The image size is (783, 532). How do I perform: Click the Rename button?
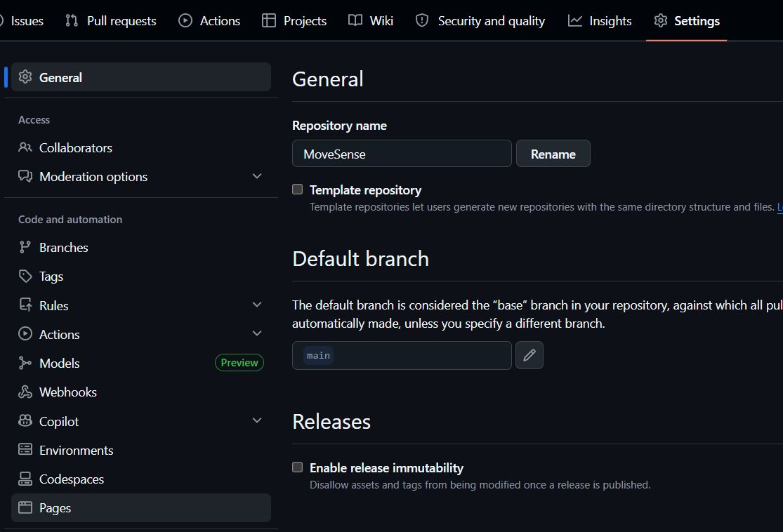[553, 154]
